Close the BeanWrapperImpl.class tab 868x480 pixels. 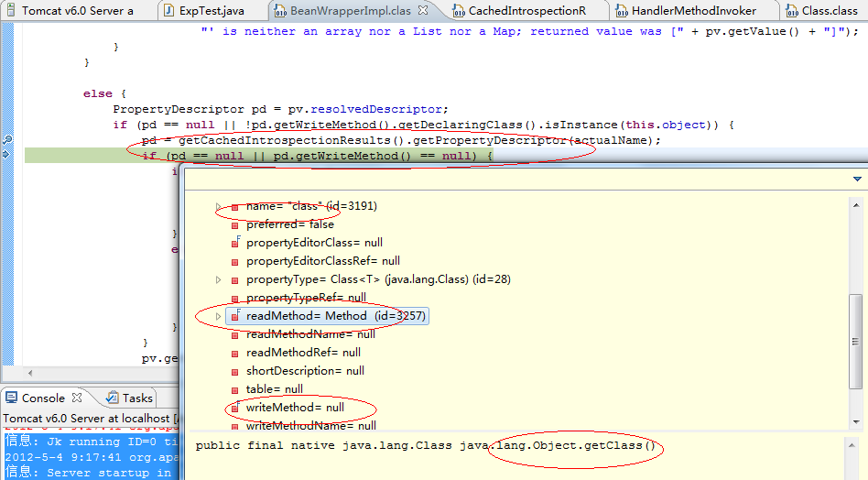[423, 10]
